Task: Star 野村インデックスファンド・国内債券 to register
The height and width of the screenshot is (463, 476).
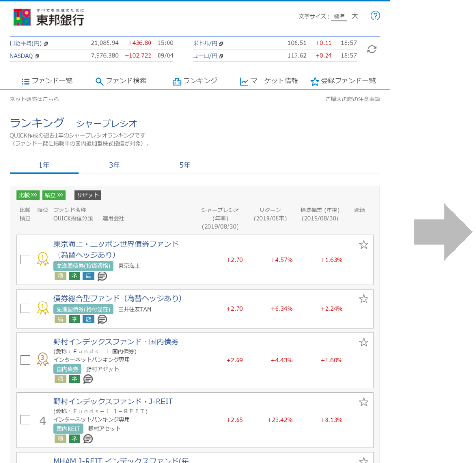Action: 363,342
